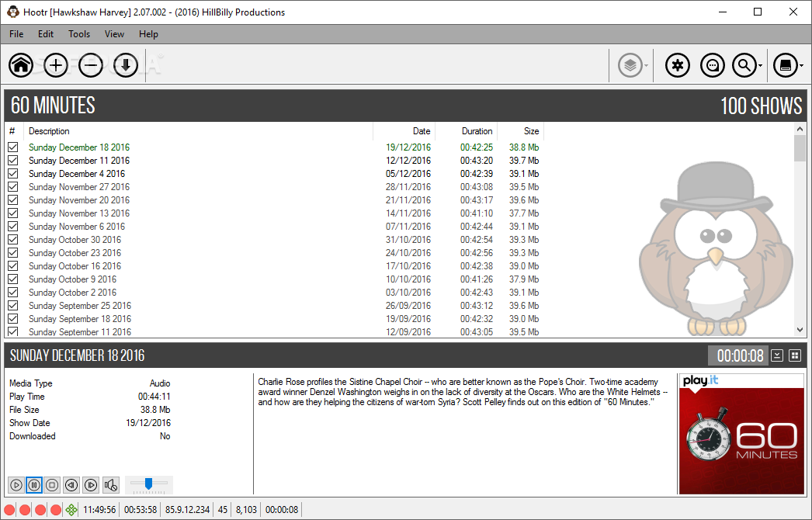Image resolution: width=812 pixels, height=520 pixels.
Task: Select the Sunday October 2 2016 episode
Action: click(275, 293)
